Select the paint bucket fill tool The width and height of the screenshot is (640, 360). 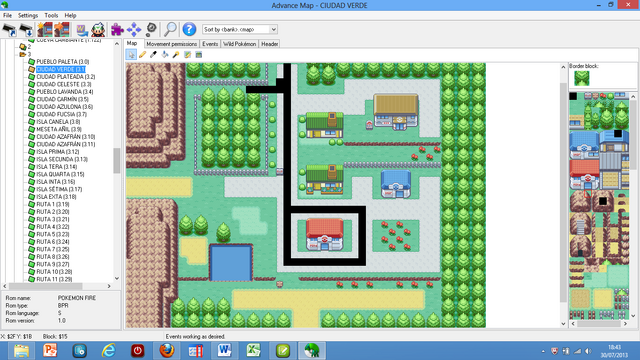point(165,54)
